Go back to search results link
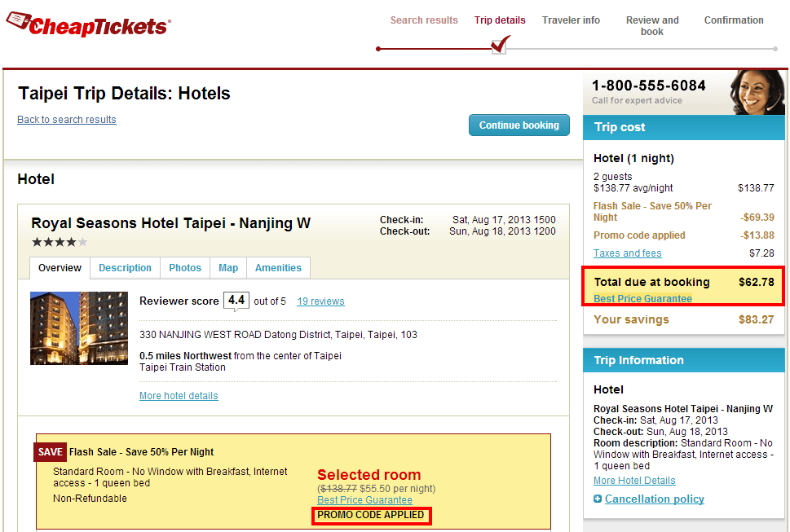The width and height of the screenshot is (790, 532). tap(67, 120)
